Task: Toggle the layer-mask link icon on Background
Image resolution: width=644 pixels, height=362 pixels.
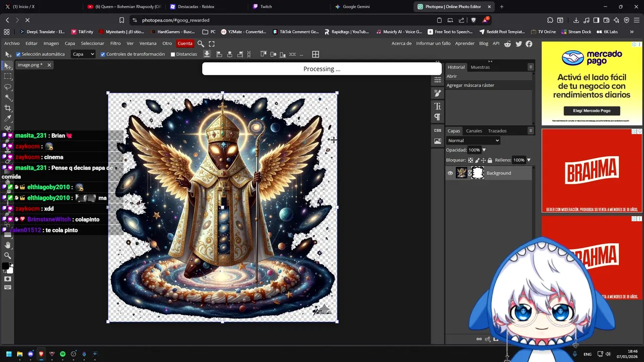Action: [x=469, y=173]
